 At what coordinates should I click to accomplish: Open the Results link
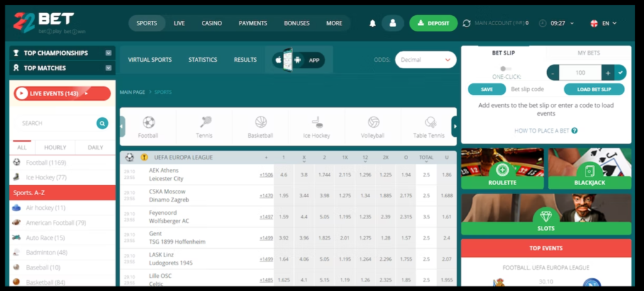coord(246,60)
